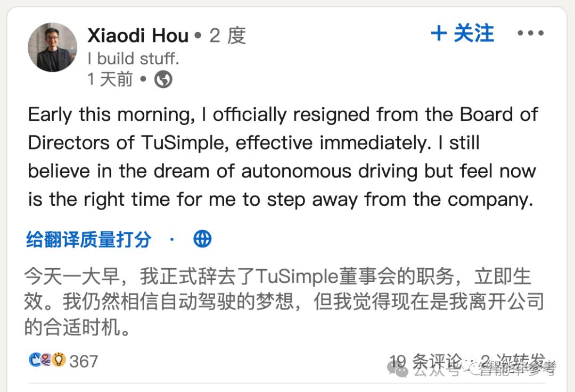Rate translation via 给翻译质量打分 link
Viewport: 575px width, 392px height.
click(89, 239)
